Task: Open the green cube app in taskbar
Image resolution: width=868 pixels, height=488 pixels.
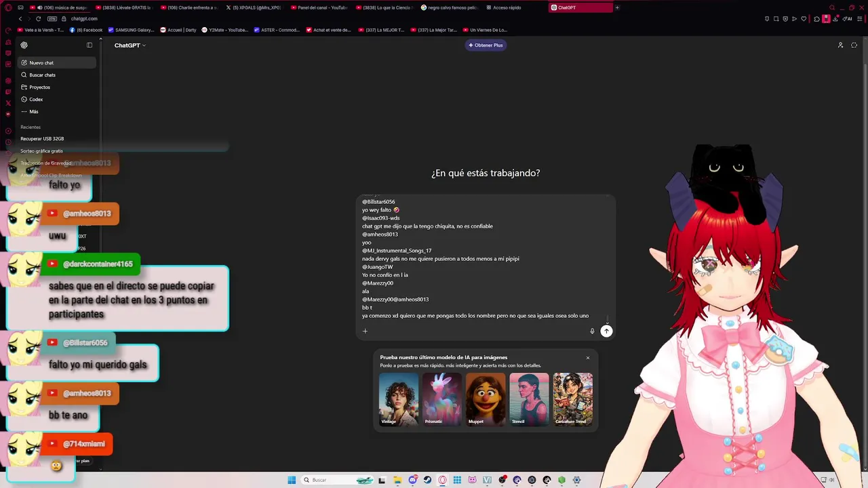Action: (x=561, y=480)
